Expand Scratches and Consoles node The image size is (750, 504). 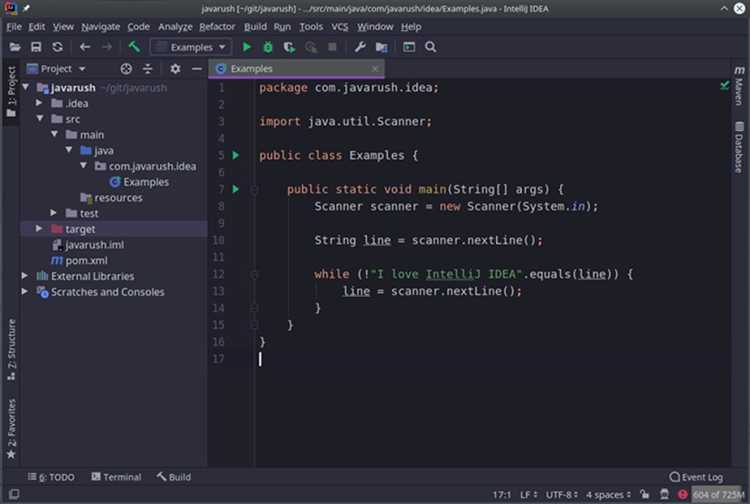click(x=24, y=291)
